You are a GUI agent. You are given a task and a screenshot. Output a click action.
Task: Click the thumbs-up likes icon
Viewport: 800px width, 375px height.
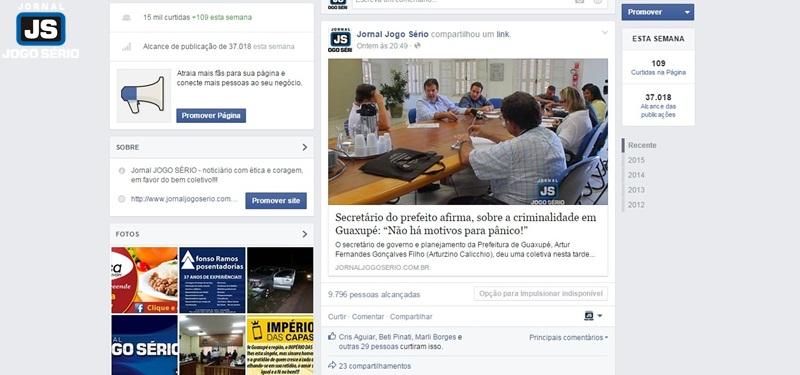[x=332, y=337]
